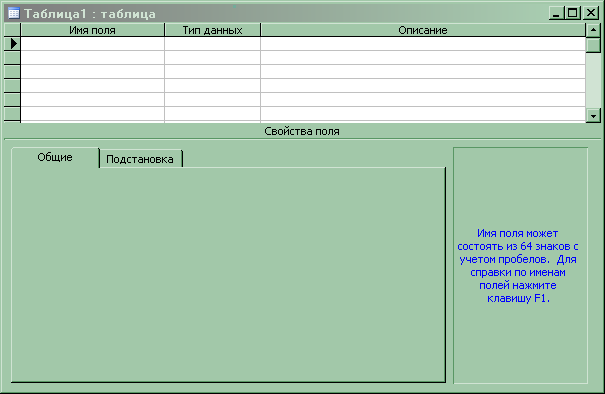Click the Имя поля column header
Viewport: 605px width, 394px height.
pyautogui.click(x=93, y=30)
